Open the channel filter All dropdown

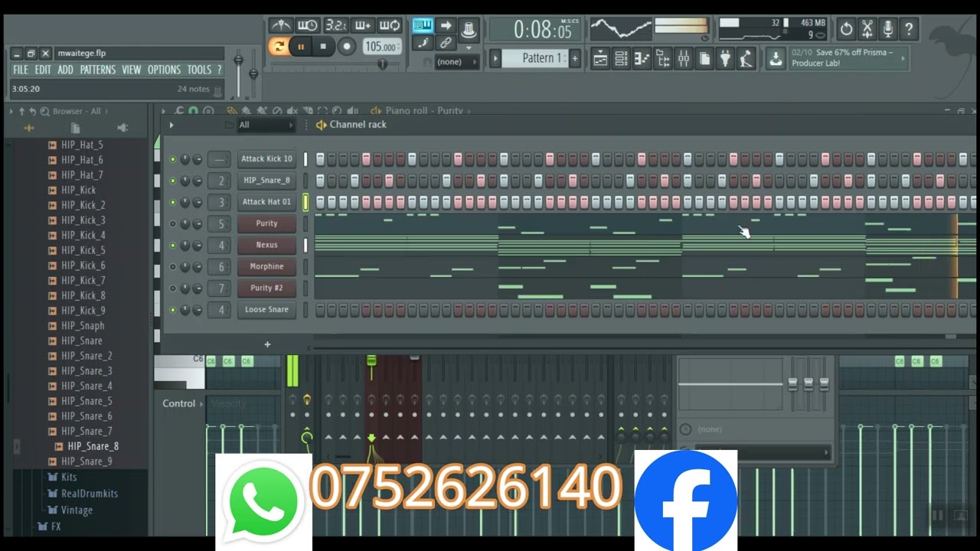266,125
